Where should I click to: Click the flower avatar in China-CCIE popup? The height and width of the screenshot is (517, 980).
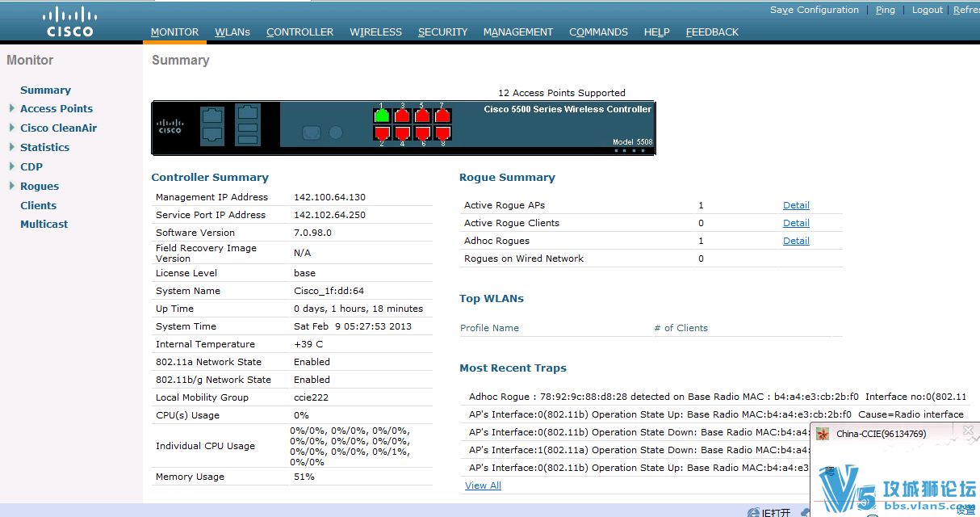[x=822, y=434]
